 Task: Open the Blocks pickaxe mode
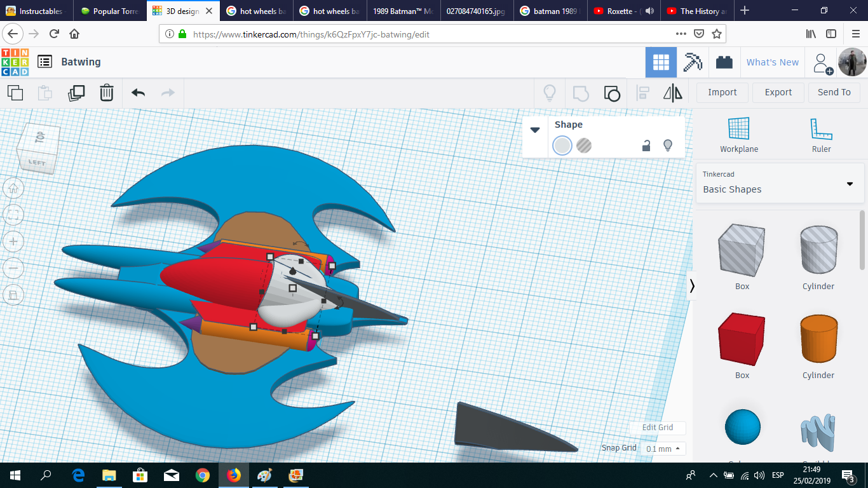(693, 62)
